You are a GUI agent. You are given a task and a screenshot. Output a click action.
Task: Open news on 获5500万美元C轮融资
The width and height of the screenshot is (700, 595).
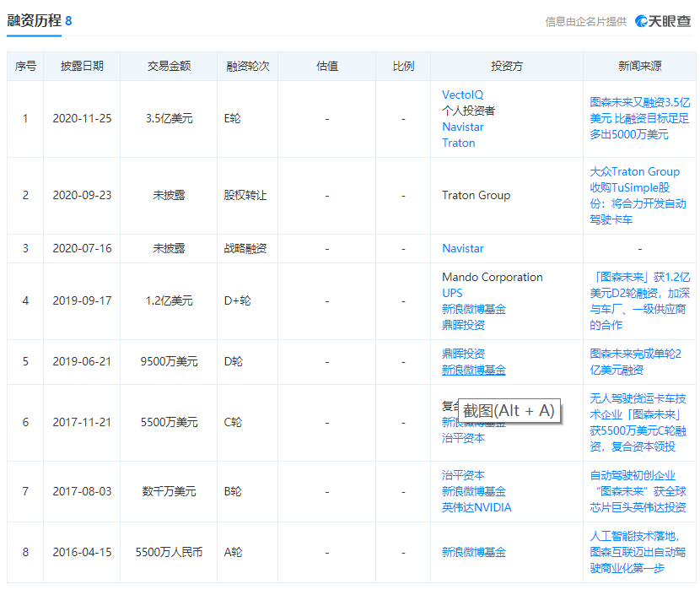point(638,422)
